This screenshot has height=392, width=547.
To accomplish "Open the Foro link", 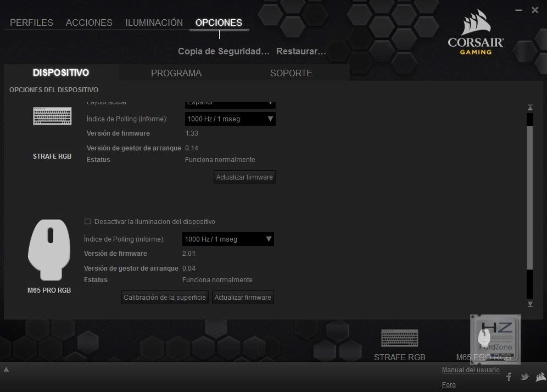I will (449, 385).
